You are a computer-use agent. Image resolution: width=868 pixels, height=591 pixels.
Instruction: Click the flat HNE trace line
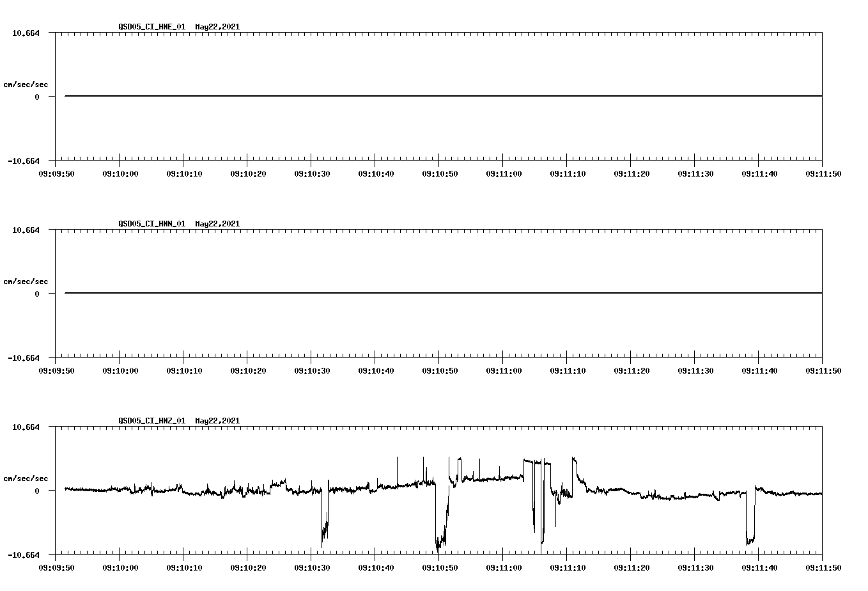(x=384, y=96)
